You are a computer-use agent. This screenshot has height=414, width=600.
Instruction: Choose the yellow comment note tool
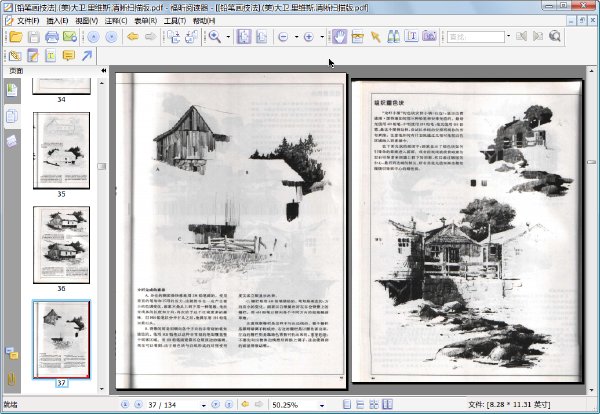68,56
